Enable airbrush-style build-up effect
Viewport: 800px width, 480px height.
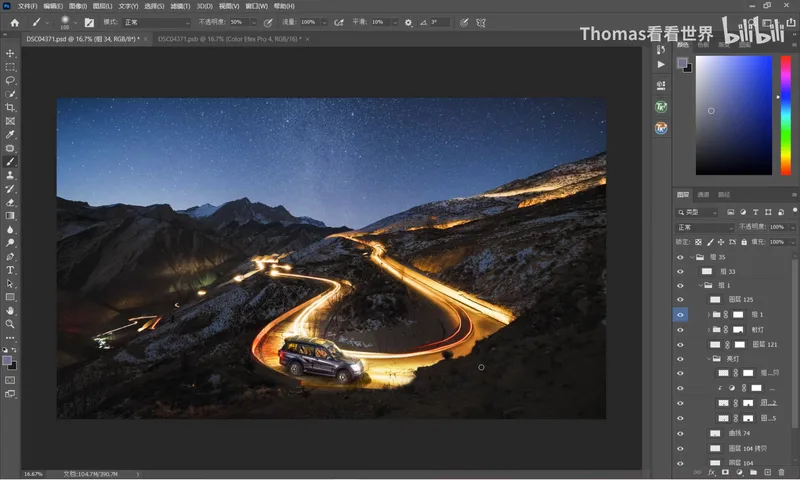[339, 22]
